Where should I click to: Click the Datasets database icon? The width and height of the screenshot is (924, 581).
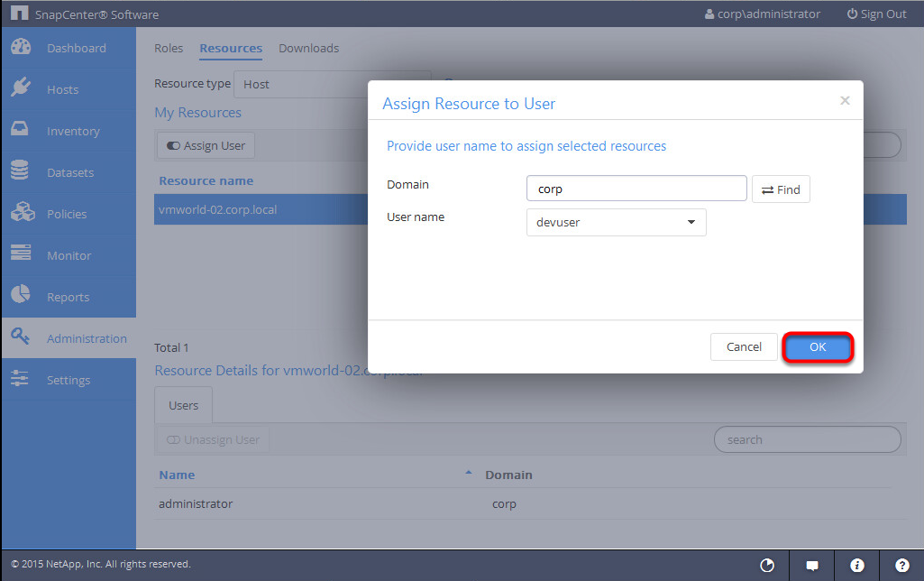tap(20, 170)
